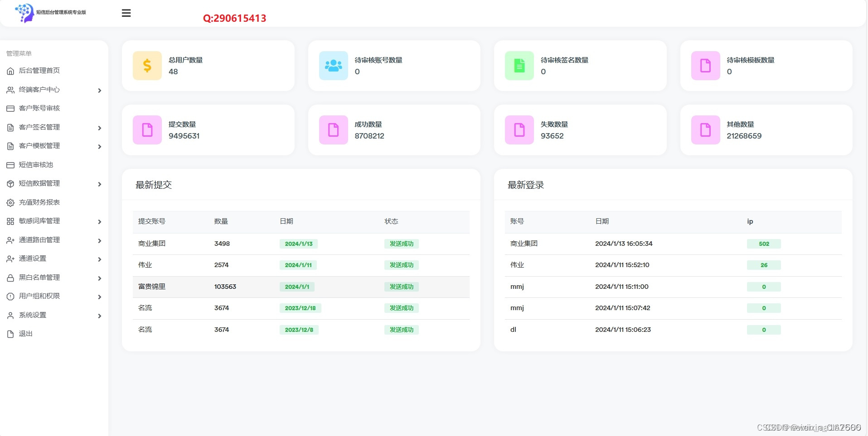Select the 富贵锦里 account cell
This screenshot has width=868, height=436.
coord(152,287)
